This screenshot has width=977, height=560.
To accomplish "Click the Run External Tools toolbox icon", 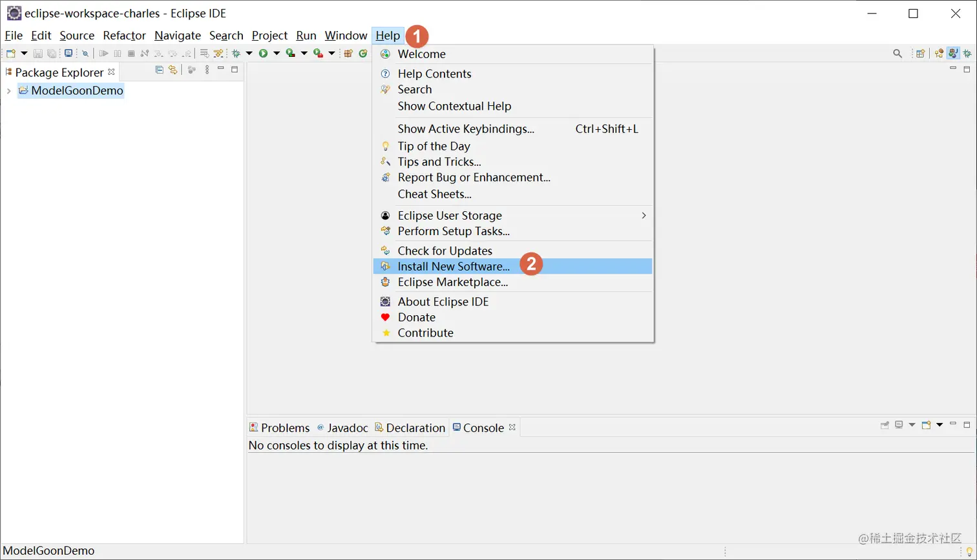I will click(x=318, y=54).
